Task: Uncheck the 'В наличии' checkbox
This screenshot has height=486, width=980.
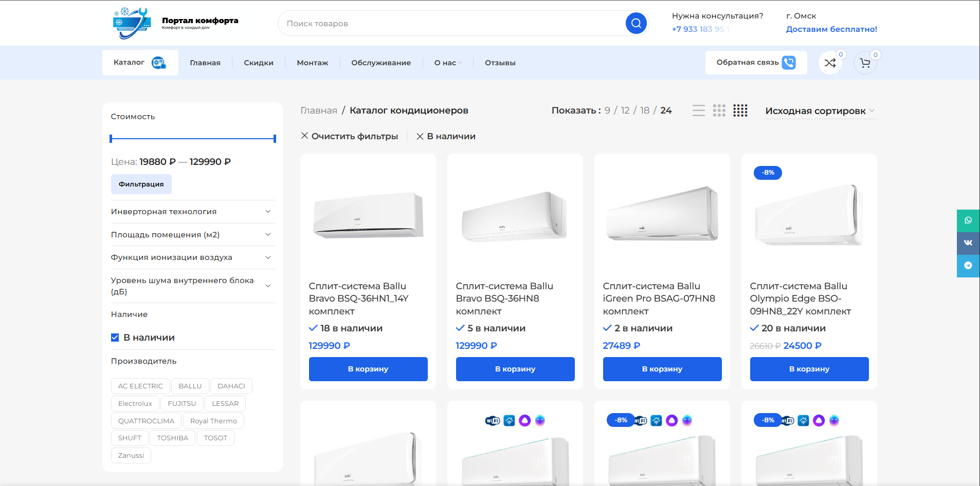Action: (x=115, y=338)
